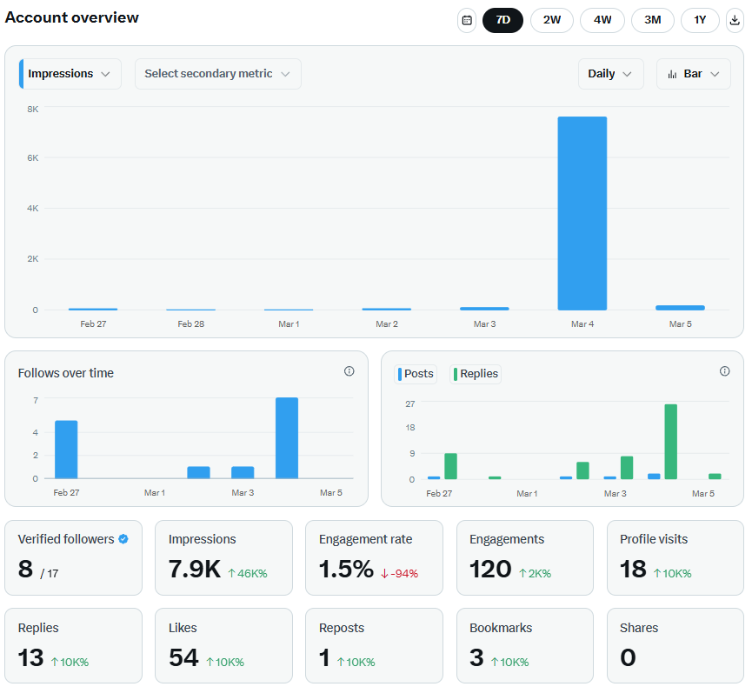752x700 pixels.
Task: Open the Shares stat card
Action: [x=675, y=646]
